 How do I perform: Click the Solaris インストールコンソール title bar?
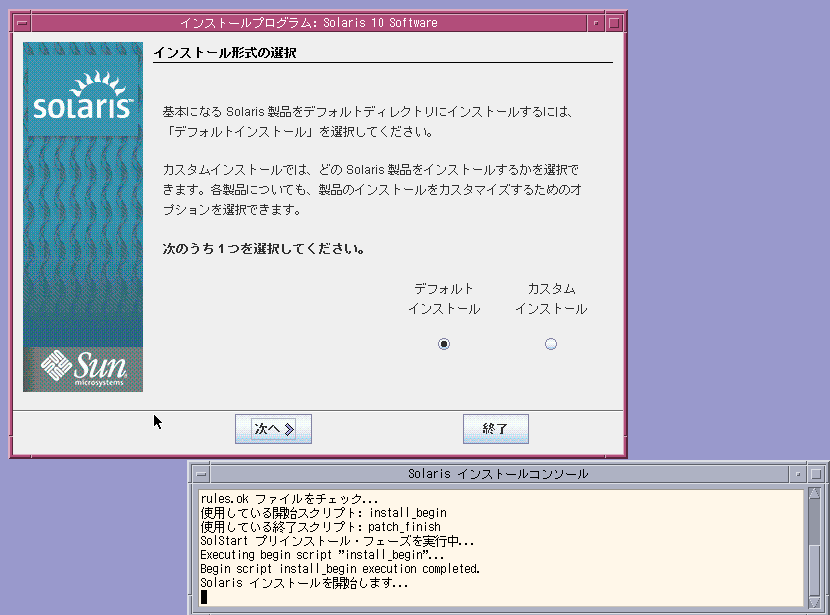498,474
